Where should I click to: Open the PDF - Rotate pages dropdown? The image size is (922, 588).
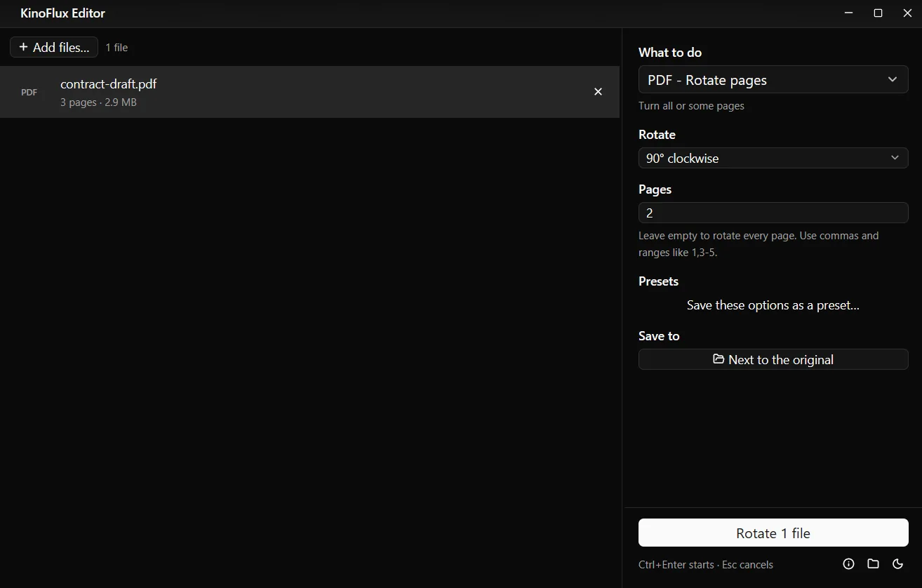point(773,80)
